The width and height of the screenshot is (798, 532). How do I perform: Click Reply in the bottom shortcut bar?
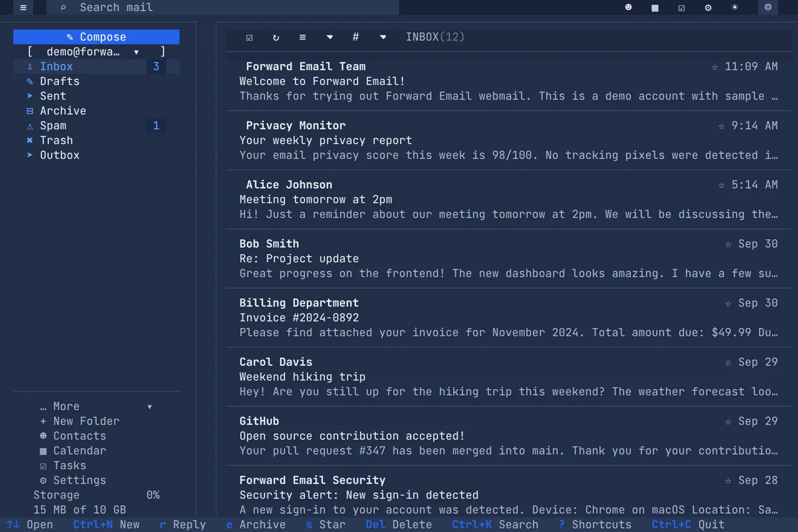[183, 525]
